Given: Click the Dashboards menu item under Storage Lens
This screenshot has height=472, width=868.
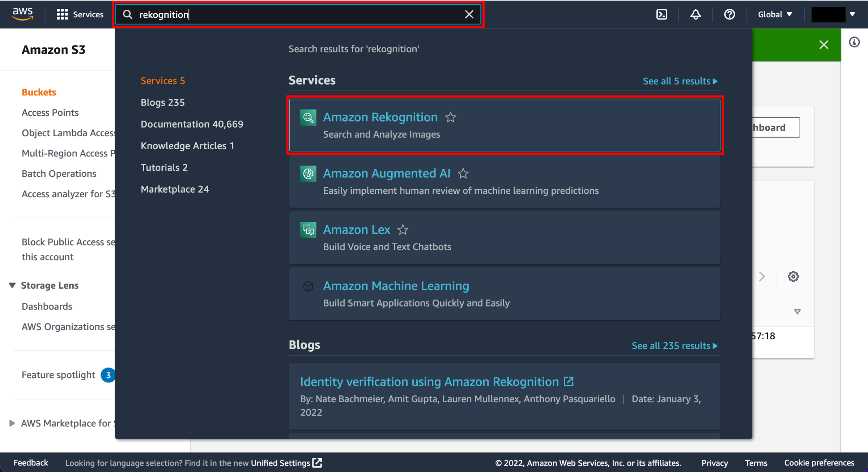Looking at the screenshot, I should click(x=47, y=305).
